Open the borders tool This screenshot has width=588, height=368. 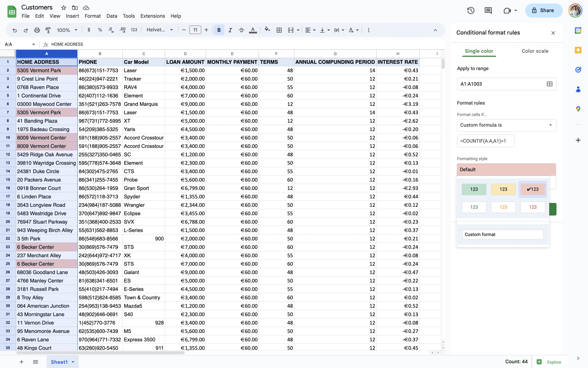pos(279,30)
